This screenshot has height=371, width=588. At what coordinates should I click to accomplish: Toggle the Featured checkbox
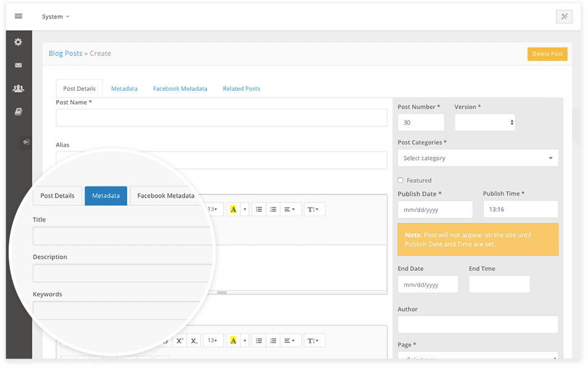point(400,180)
